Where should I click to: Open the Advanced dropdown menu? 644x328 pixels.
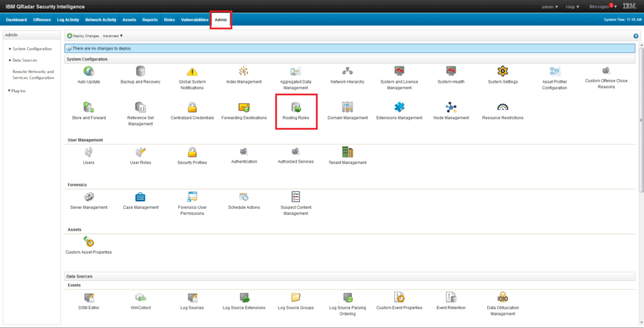113,36
